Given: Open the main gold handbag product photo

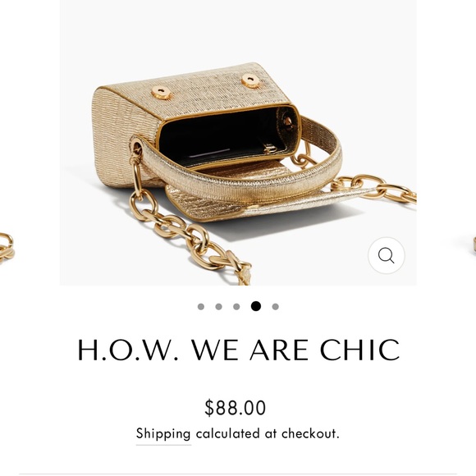Looking at the screenshot, I should pos(238,143).
